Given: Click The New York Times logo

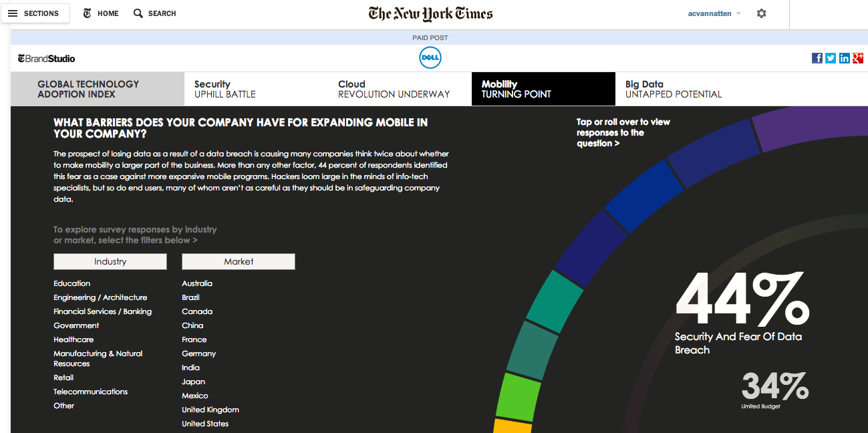Looking at the screenshot, I should tap(430, 13).
